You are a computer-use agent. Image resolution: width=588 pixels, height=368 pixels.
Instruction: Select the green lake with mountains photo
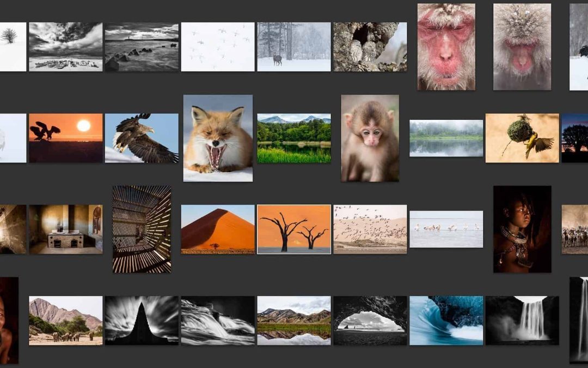(293, 137)
